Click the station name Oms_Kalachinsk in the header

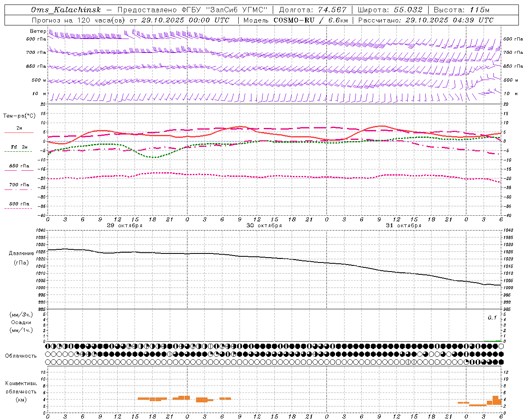click(66, 10)
